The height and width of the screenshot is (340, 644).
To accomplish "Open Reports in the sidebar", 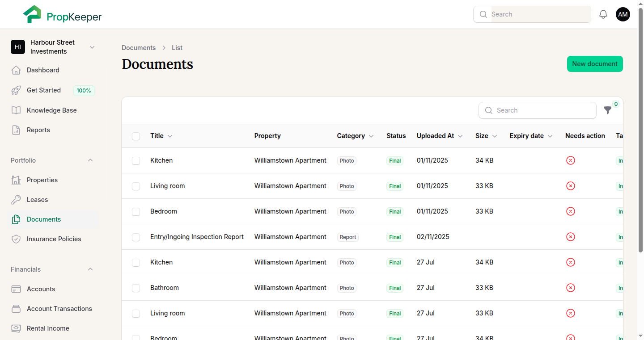I will tap(53, 130).
